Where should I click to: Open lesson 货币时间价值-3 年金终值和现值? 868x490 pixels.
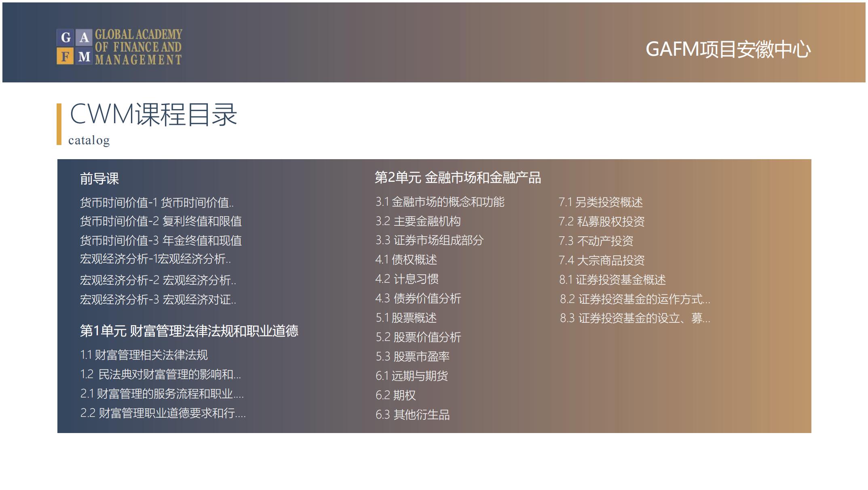pos(161,241)
